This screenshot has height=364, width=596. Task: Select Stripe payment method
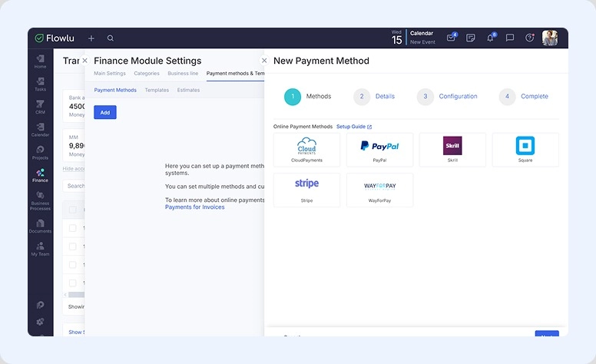pyautogui.click(x=306, y=190)
